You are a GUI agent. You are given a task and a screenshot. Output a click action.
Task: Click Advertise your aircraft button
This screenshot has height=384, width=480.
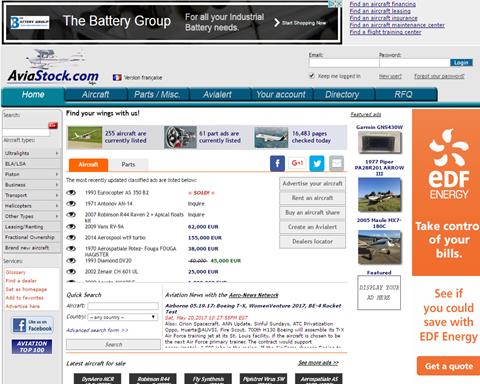[x=312, y=184]
